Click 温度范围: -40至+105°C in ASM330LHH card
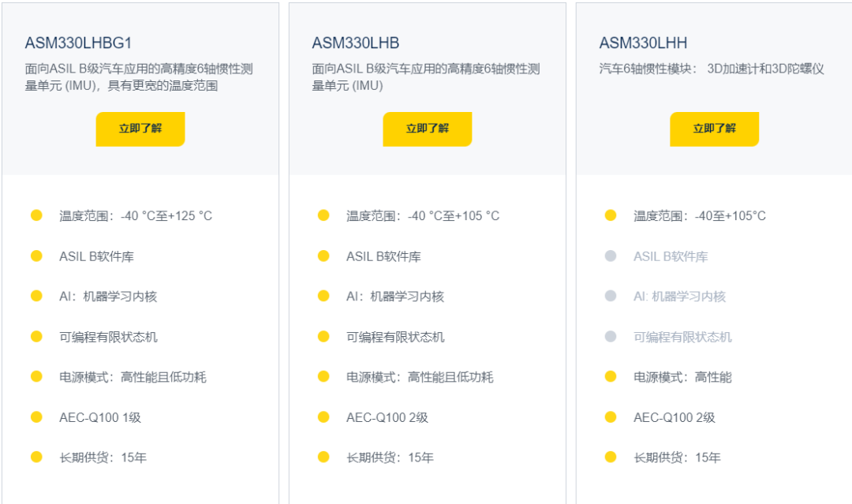Image resolution: width=852 pixels, height=504 pixels. click(x=700, y=216)
